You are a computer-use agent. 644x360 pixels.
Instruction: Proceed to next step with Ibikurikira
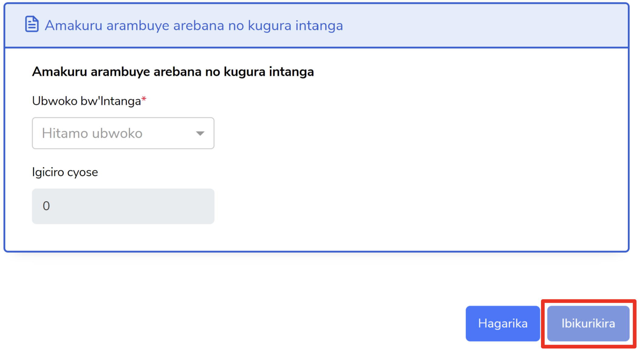tap(588, 323)
